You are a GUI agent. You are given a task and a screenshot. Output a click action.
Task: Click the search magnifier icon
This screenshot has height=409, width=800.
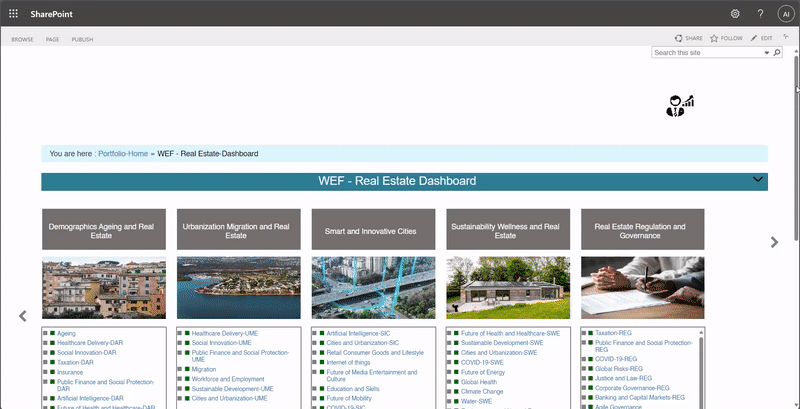click(777, 53)
